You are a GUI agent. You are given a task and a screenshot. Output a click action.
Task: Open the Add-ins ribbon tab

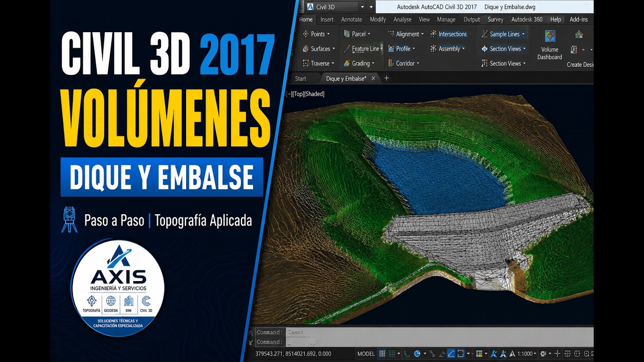(579, 20)
